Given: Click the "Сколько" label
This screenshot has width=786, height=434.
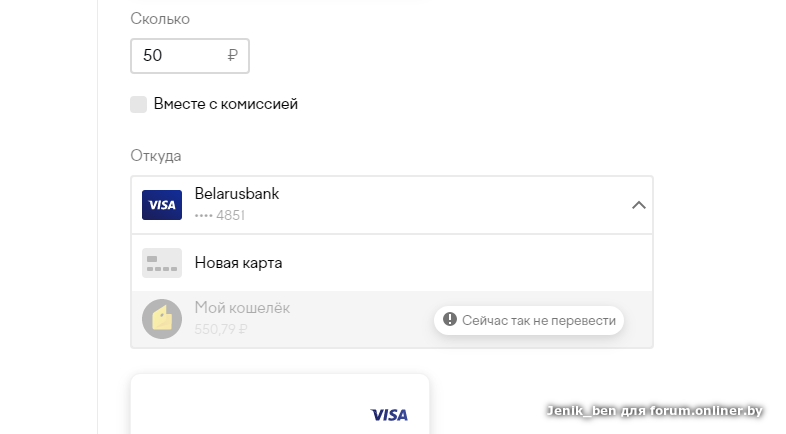Looking at the screenshot, I should coord(160,19).
